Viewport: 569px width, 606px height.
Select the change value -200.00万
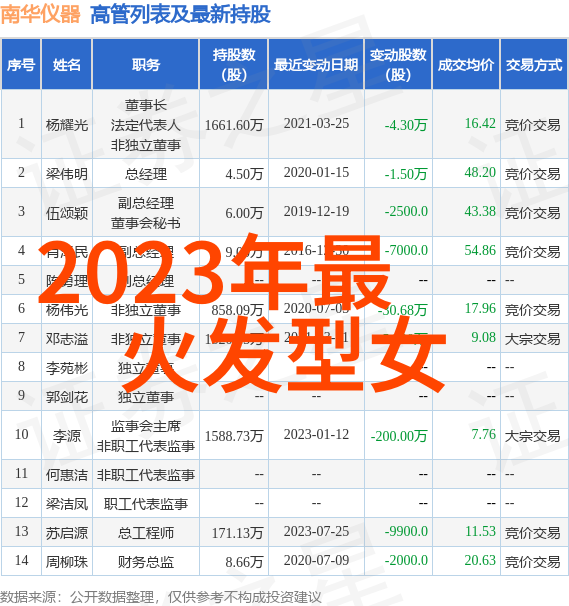[399, 436]
